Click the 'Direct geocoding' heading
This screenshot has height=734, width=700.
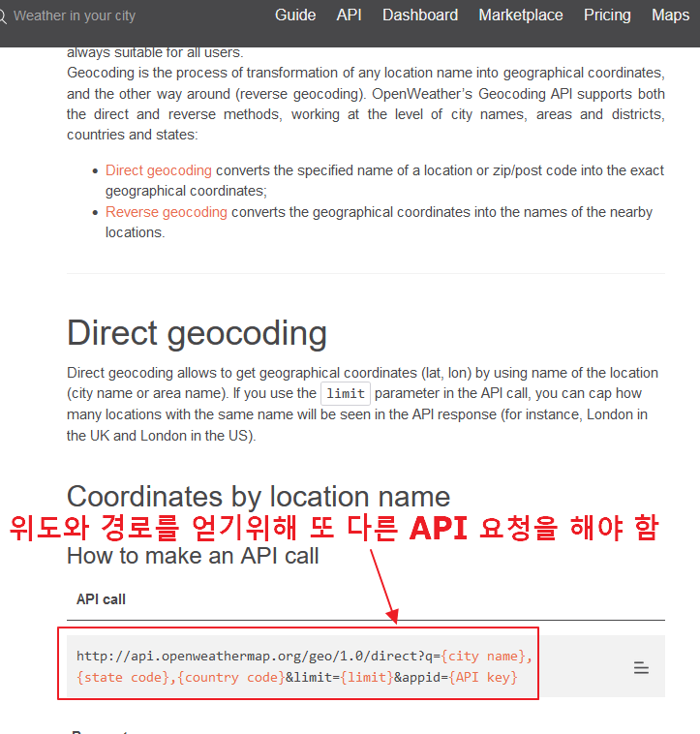(x=197, y=333)
